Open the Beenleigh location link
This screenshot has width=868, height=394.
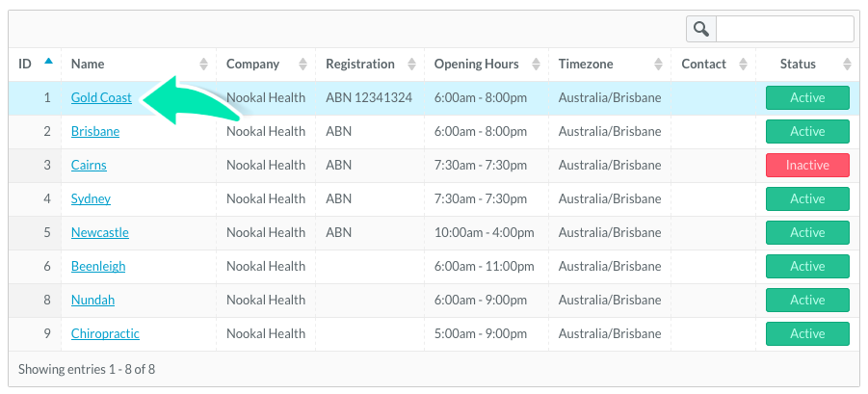tap(98, 267)
